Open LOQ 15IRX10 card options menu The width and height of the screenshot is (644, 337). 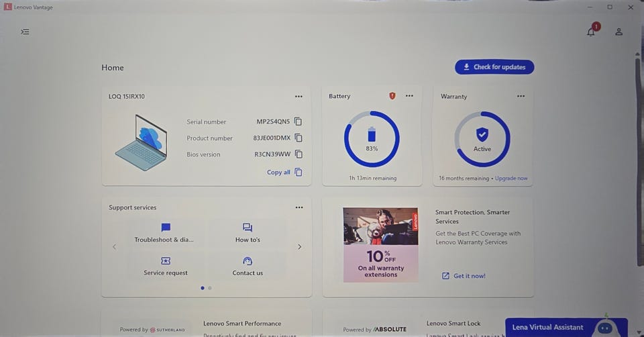[x=299, y=97]
